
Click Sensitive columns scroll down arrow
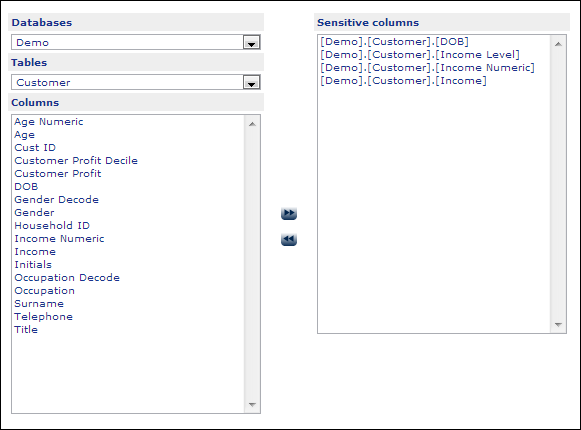(x=558, y=325)
